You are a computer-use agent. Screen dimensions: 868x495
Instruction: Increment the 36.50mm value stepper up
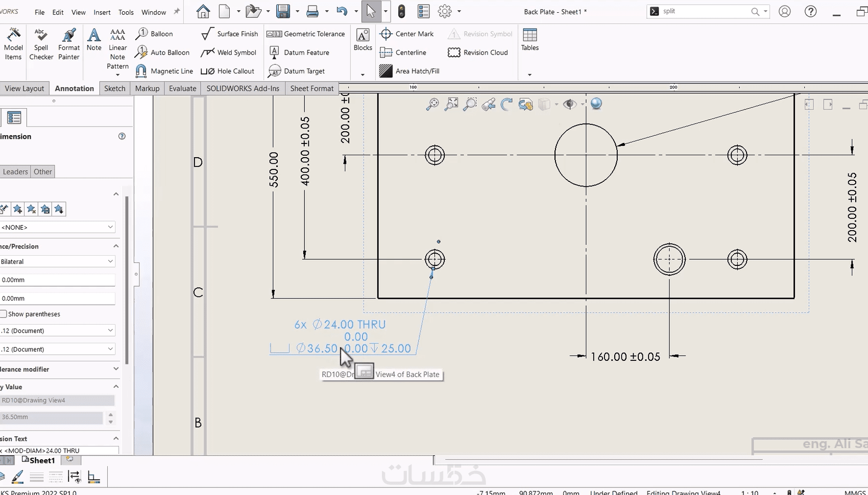coord(111,414)
